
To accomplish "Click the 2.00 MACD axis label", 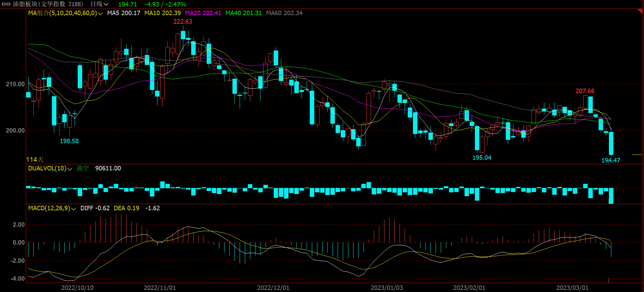I will [19, 225].
